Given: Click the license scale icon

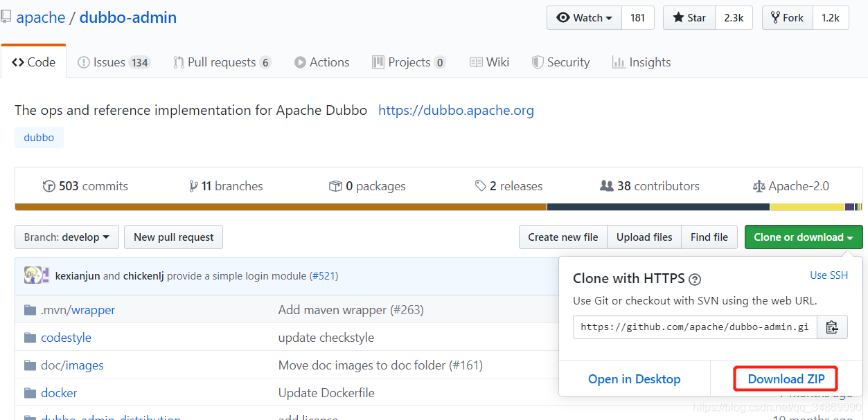Looking at the screenshot, I should click(x=759, y=186).
